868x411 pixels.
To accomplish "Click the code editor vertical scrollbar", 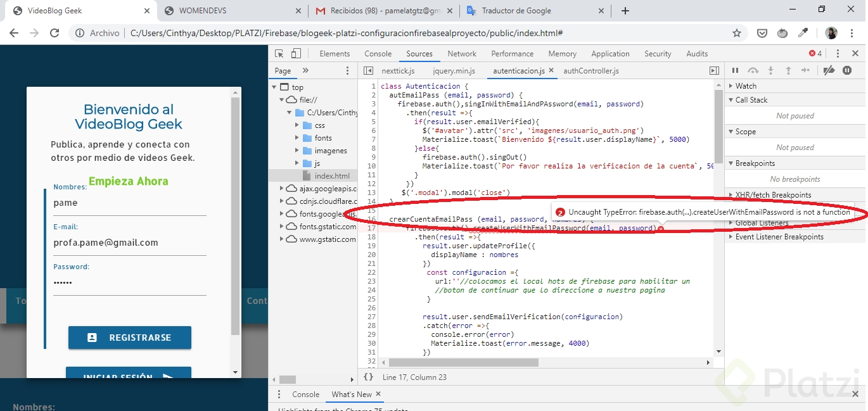I will click(x=718, y=127).
